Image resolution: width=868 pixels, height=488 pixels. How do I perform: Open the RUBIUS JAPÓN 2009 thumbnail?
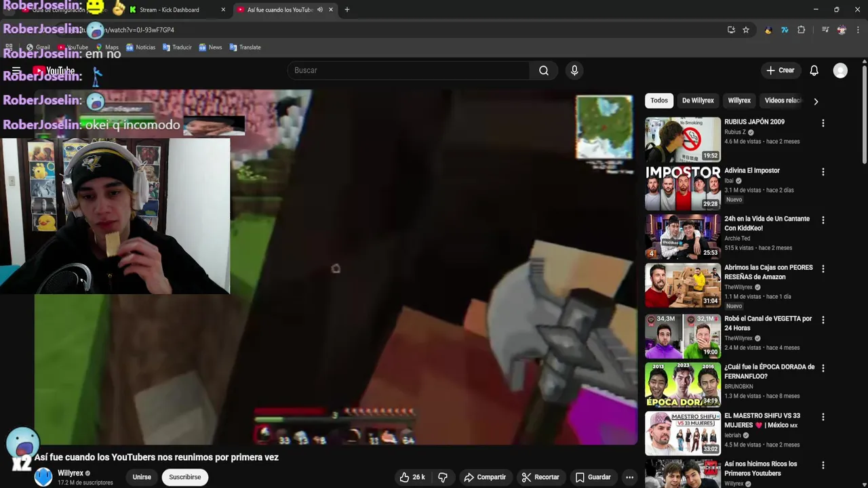pyautogui.click(x=683, y=140)
